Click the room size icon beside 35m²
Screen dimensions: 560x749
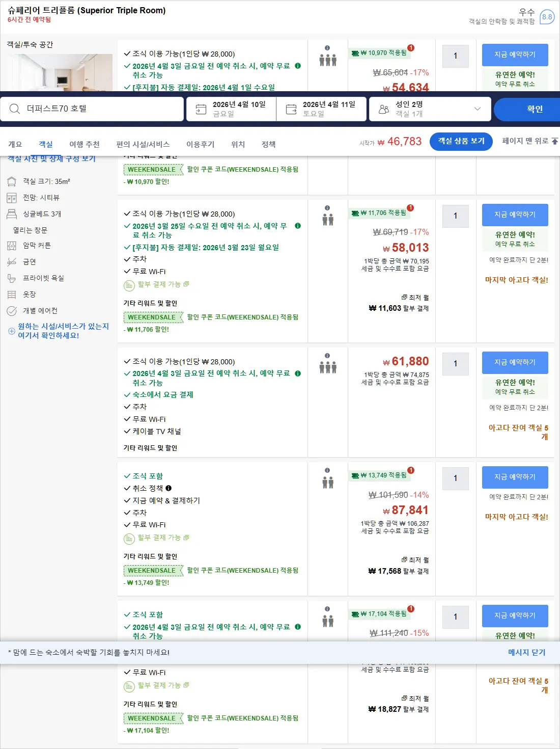(x=12, y=181)
